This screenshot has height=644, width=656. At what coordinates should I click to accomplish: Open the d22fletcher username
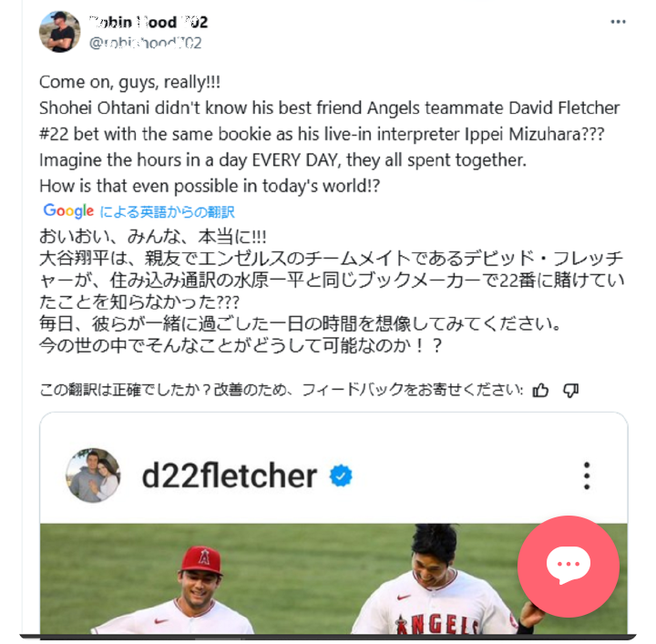(230, 475)
